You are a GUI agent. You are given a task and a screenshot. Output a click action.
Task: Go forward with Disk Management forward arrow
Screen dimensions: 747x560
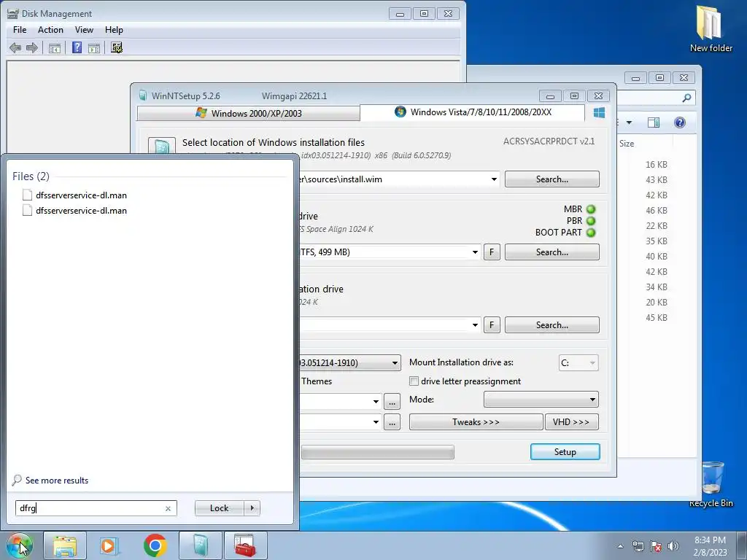tap(32, 47)
